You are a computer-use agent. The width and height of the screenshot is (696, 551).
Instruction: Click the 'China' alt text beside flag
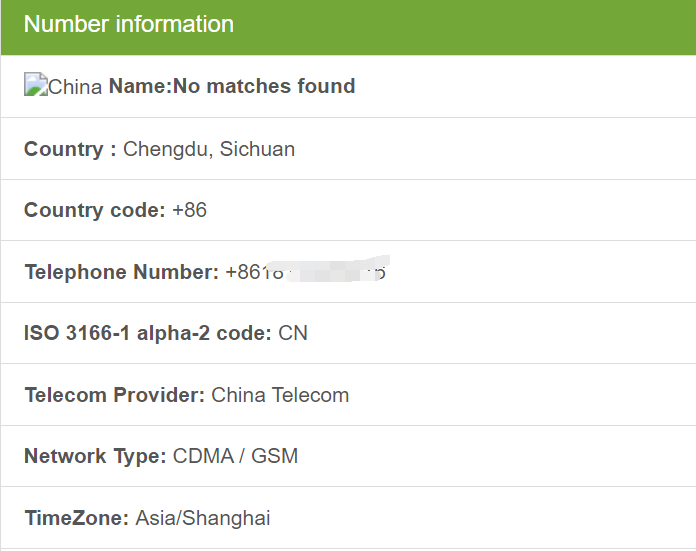tap(75, 87)
